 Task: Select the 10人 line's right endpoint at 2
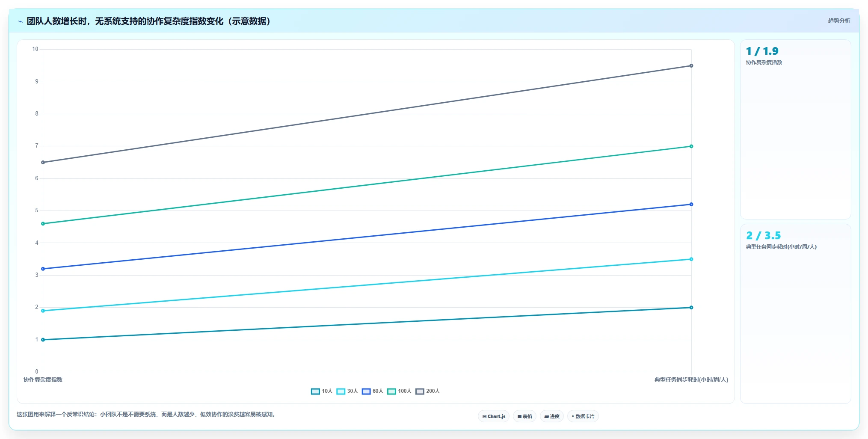(691, 308)
